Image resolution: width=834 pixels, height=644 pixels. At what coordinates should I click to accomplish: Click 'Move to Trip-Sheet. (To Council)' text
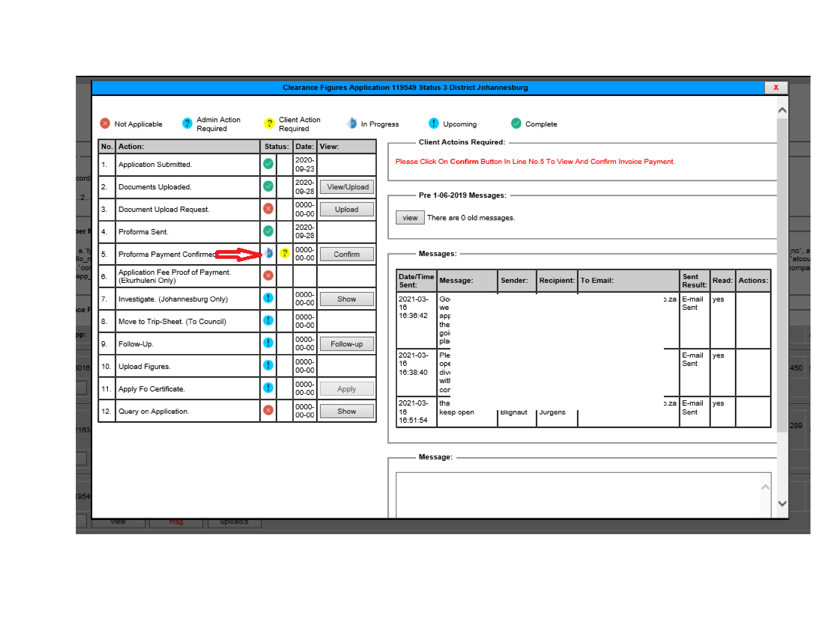point(172,321)
